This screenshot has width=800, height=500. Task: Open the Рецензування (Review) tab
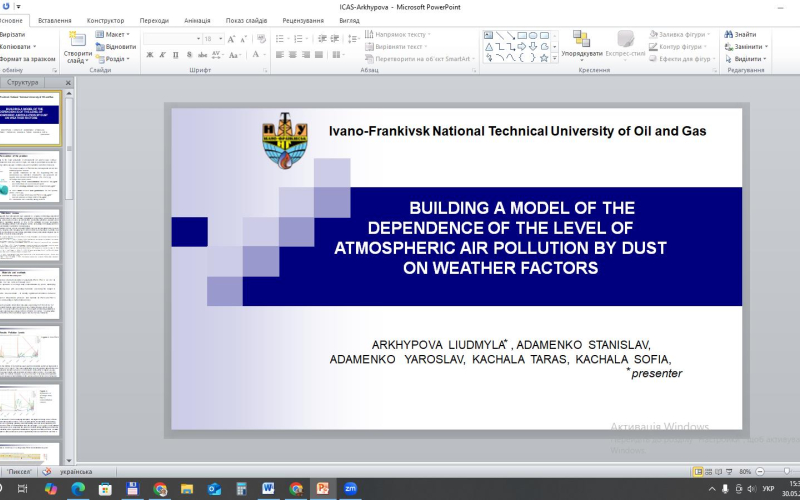(303, 20)
